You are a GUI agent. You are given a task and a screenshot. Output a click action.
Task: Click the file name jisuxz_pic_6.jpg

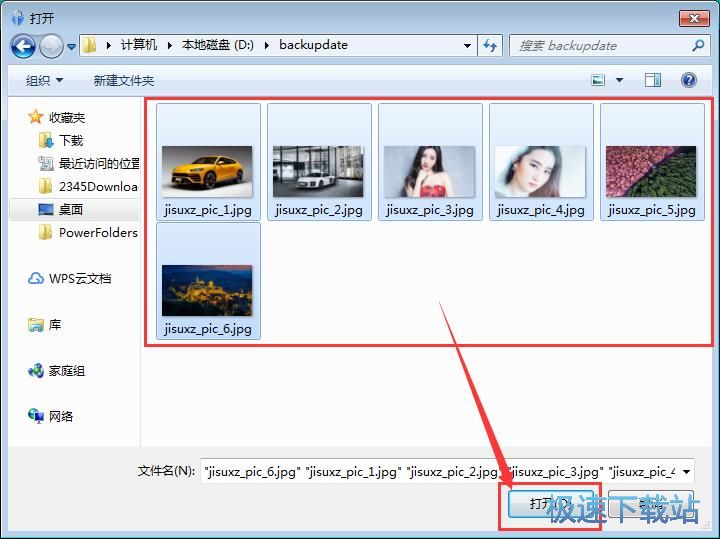click(x=208, y=329)
